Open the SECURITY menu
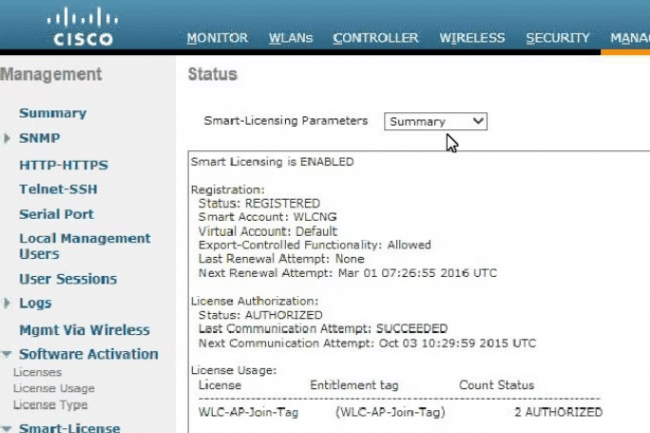The width and height of the screenshot is (650, 433). coord(558,38)
